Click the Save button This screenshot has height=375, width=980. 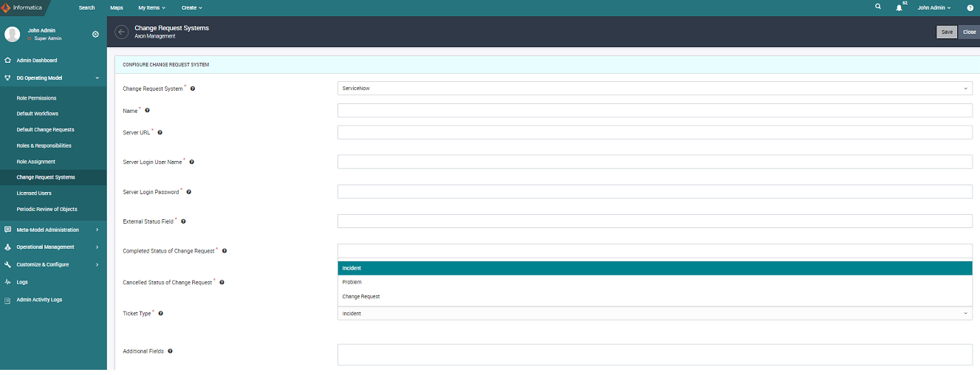click(x=947, y=32)
